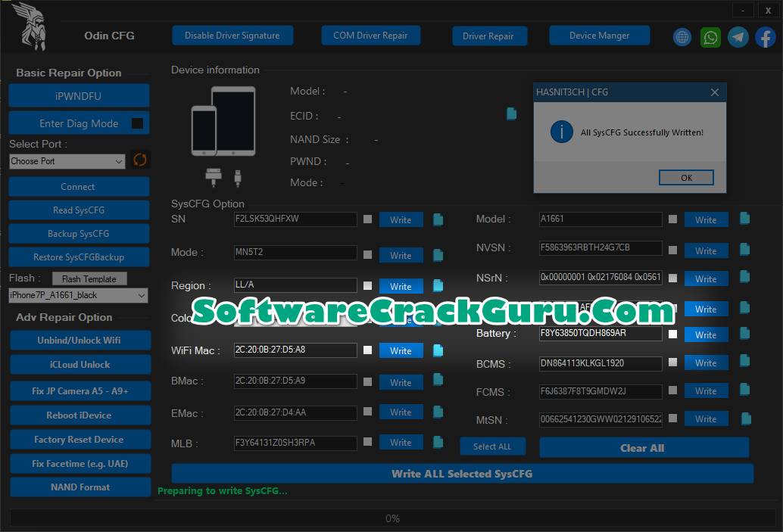Viewport: 783px width, 532px height.
Task: Open the WhatsApp contact icon
Action: [710, 37]
